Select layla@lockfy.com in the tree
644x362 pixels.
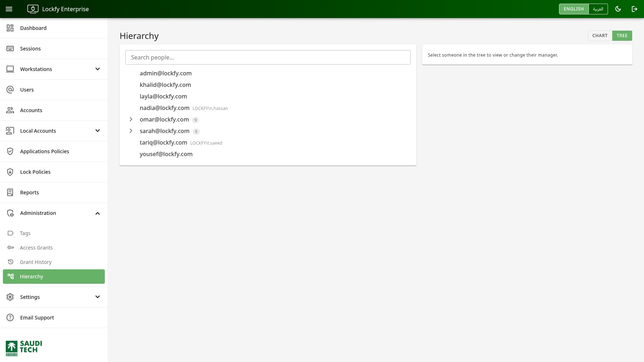[163, 96]
